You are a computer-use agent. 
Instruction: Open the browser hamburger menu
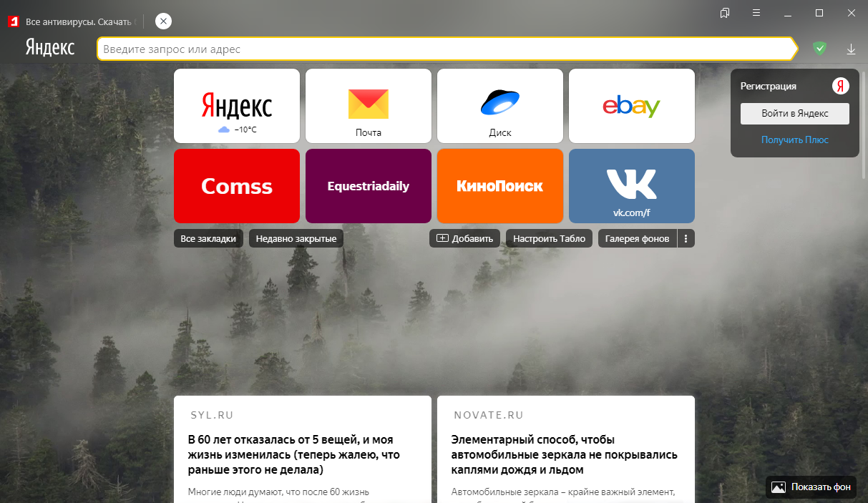(x=756, y=13)
